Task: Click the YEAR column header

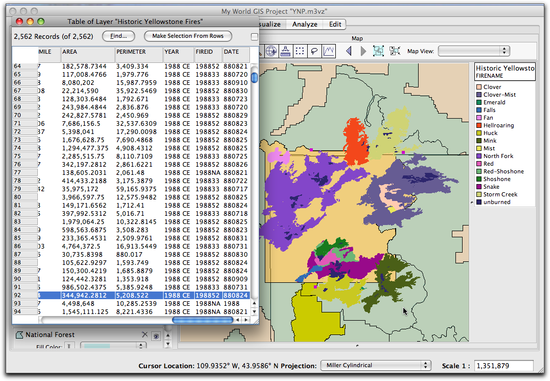Action: pyautogui.click(x=179, y=52)
